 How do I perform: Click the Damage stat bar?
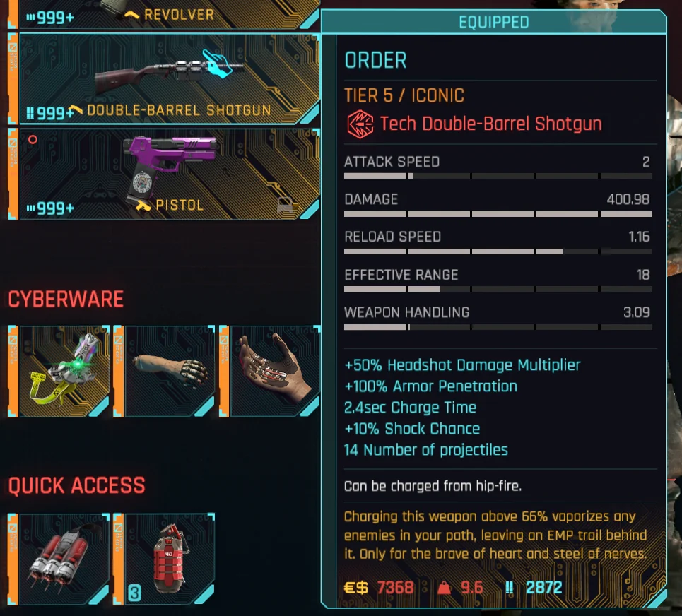pos(498,214)
